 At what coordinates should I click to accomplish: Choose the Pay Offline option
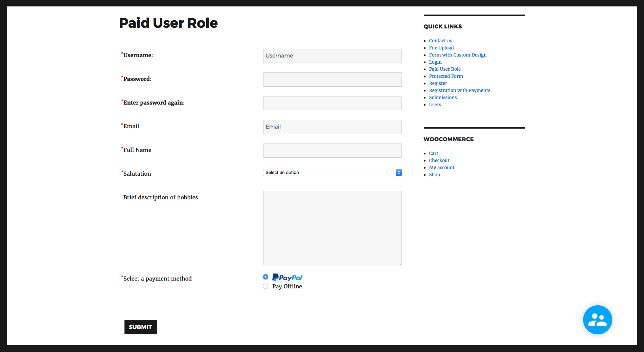[265, 286]
